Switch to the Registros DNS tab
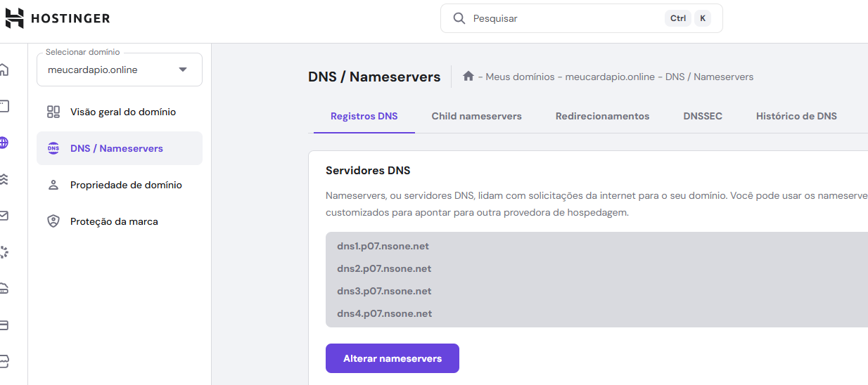This screenshot has height=385, width=868. 364,116
